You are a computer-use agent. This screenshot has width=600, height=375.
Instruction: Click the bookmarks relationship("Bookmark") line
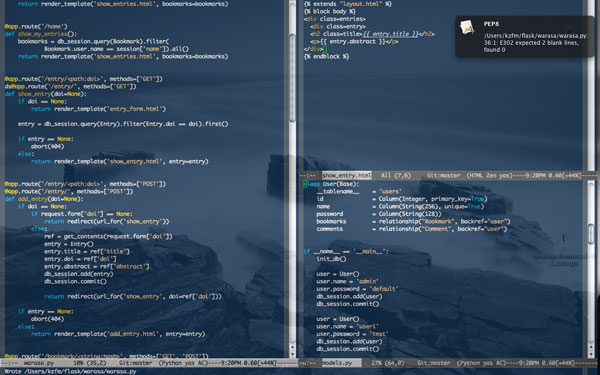[x=414, y=222]
